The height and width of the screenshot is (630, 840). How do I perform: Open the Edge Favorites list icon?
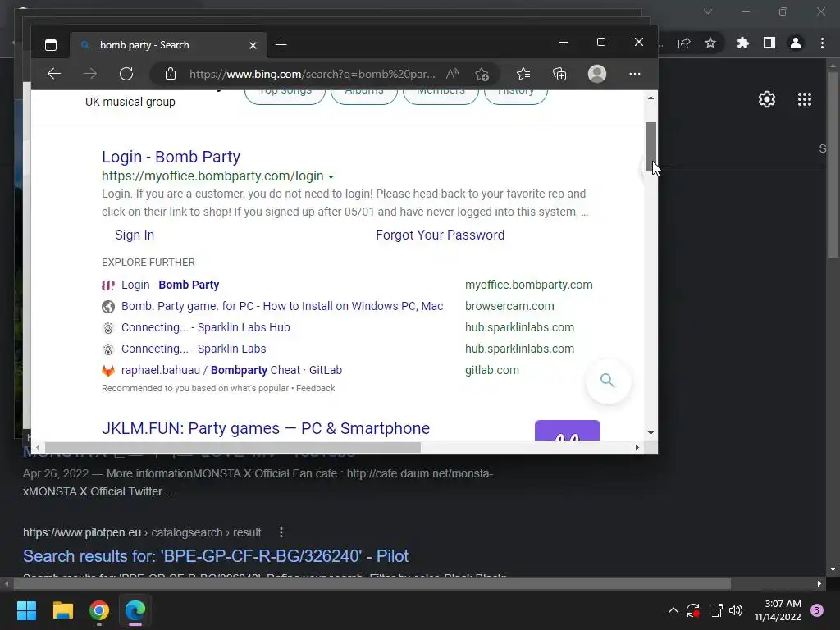(523, 74)
